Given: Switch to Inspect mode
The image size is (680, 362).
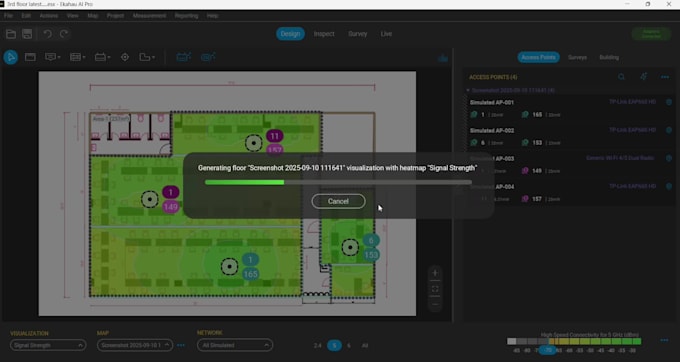Looking at the screenshot, I should (x=324, y=34).
